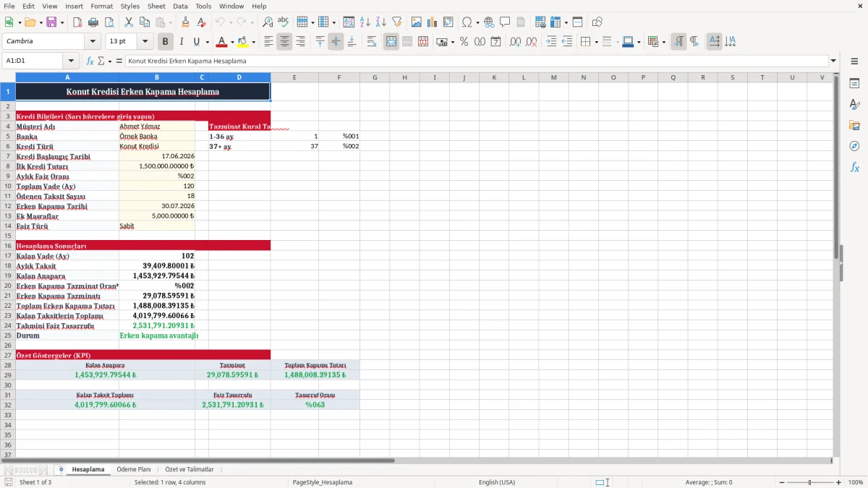868x488 pixels.
Task: Click the AutoFilter funnel icon
Action: (396, 22)
